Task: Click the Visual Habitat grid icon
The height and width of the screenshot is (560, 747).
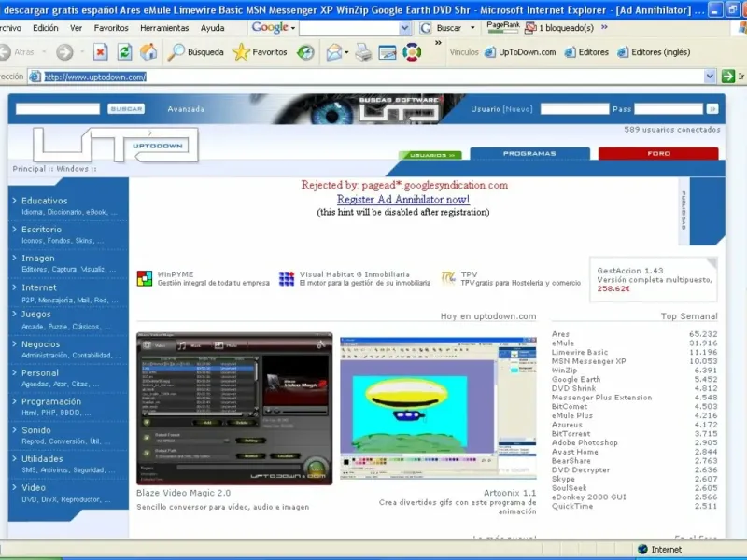Action: pyautogui.click(x=287, y=278)
